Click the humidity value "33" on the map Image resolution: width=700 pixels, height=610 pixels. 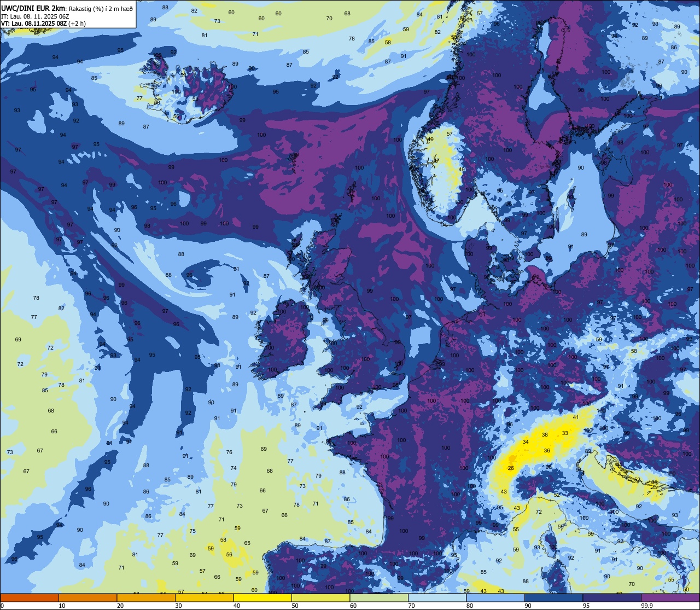(565, 433)
